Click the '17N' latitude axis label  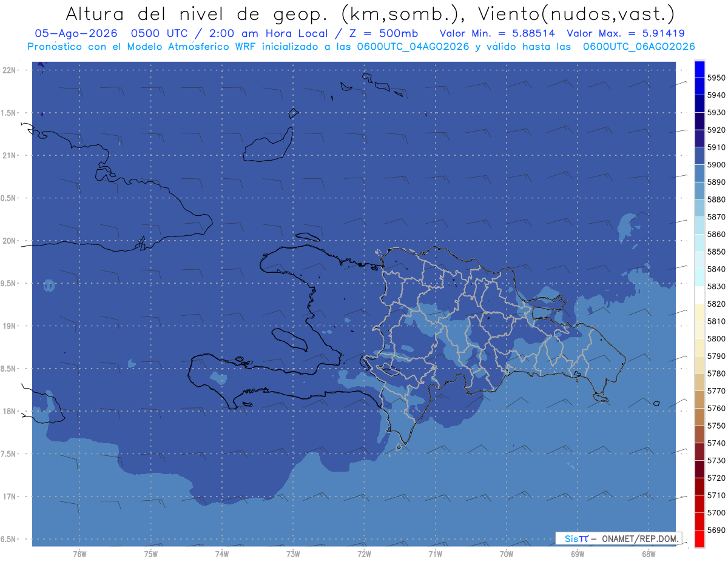[9, 497]
